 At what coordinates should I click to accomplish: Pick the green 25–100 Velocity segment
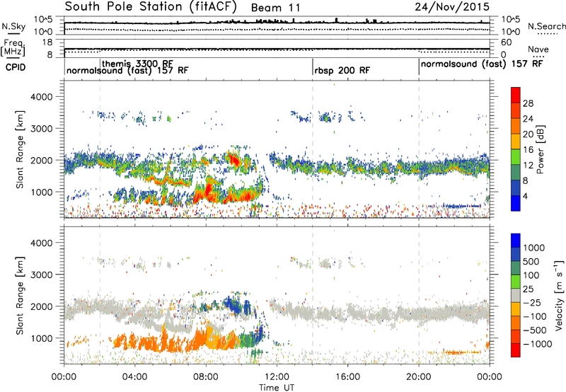pos(516,282)
